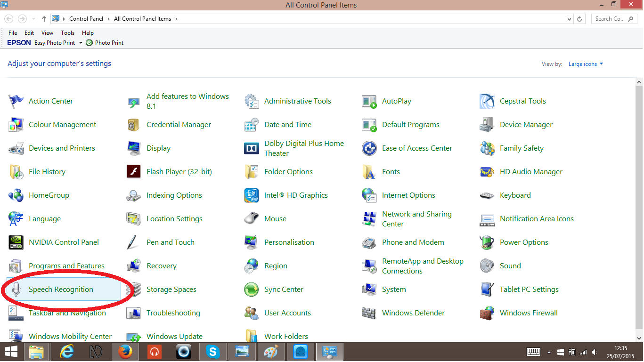Open the Display monitor icon

[x=134, y=148]
